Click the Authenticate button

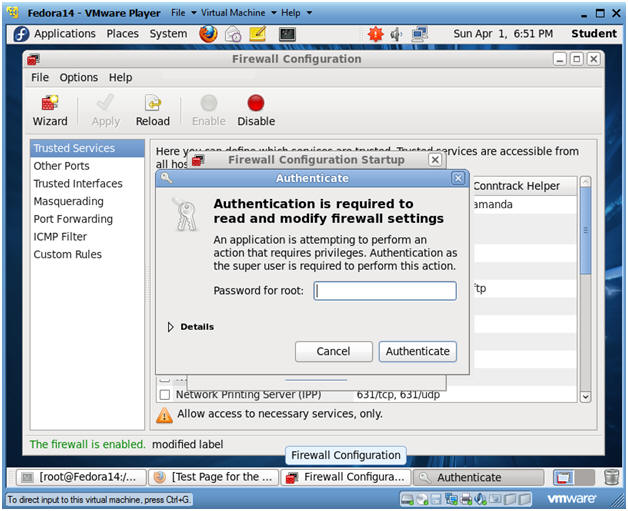417,351
